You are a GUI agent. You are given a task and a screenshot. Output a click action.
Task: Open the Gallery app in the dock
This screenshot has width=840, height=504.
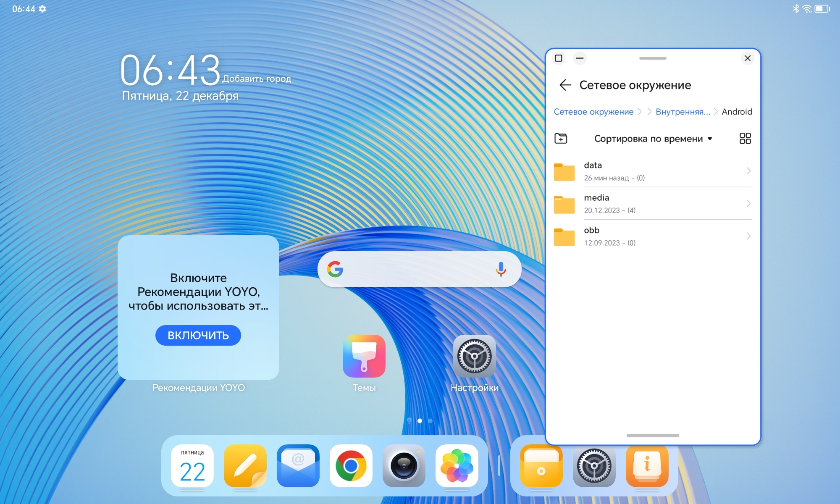pyautogui.click(x=457, y=466)
